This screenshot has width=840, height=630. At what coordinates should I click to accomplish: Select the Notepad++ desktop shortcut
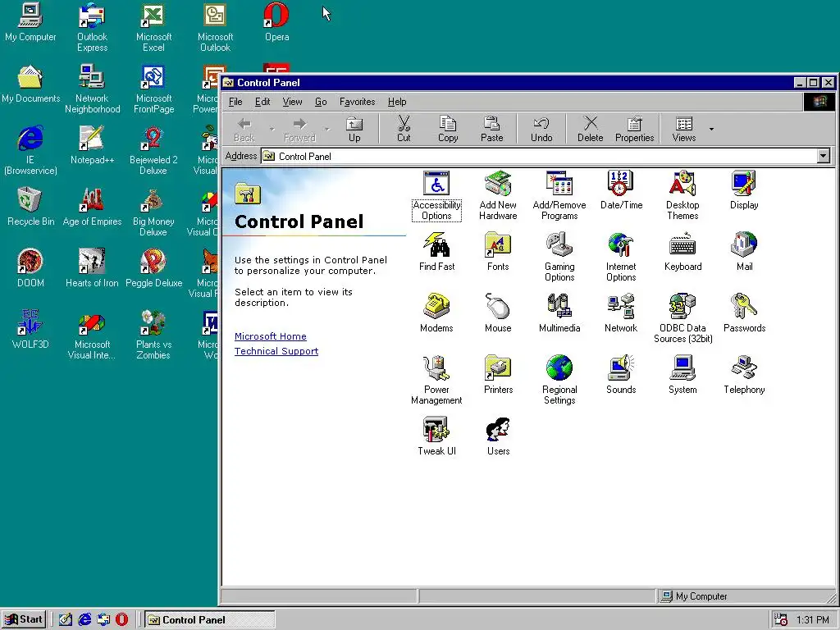[92, 144]
